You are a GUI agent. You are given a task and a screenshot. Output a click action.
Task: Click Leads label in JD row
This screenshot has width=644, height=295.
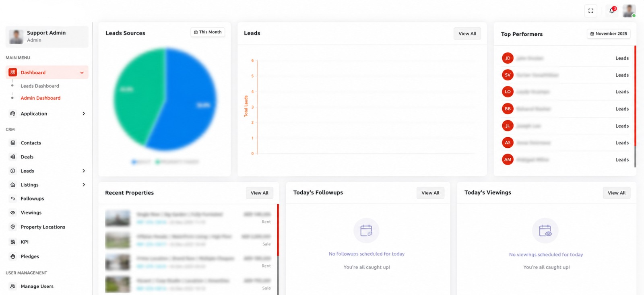[x=622, y=58]
